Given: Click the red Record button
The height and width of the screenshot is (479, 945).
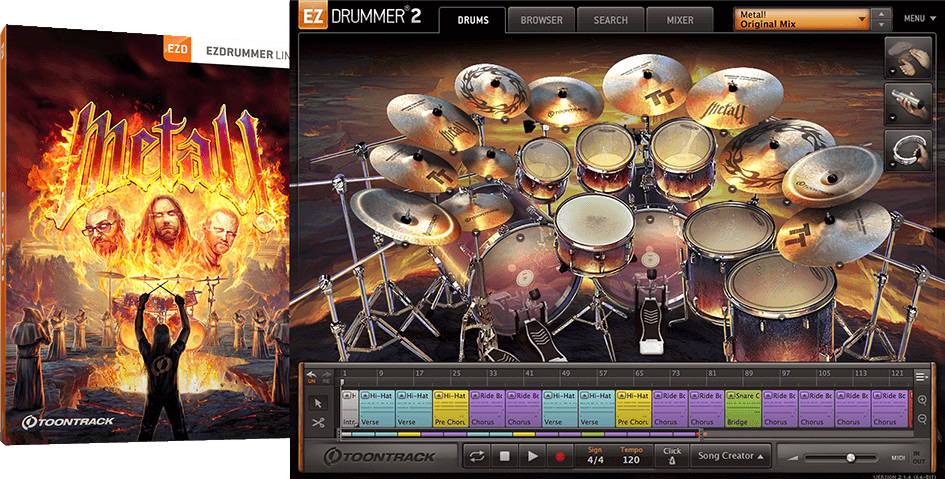Looking at the screenshot, I should click(559, 456).
